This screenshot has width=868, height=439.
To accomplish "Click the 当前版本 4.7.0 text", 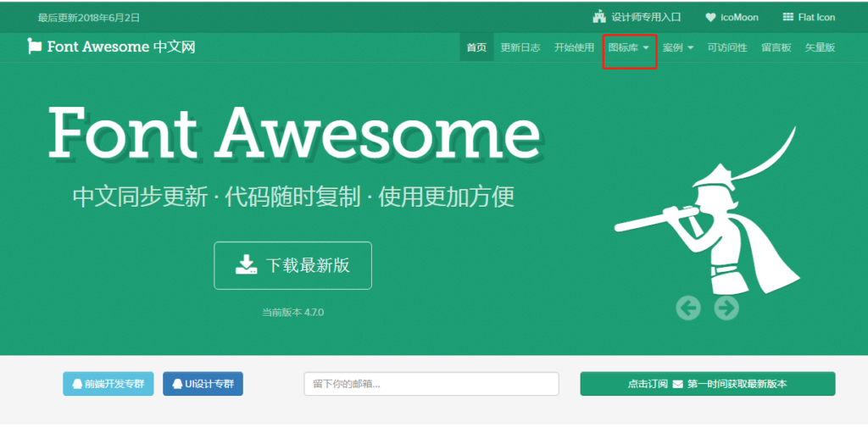I will coord(292,312).
